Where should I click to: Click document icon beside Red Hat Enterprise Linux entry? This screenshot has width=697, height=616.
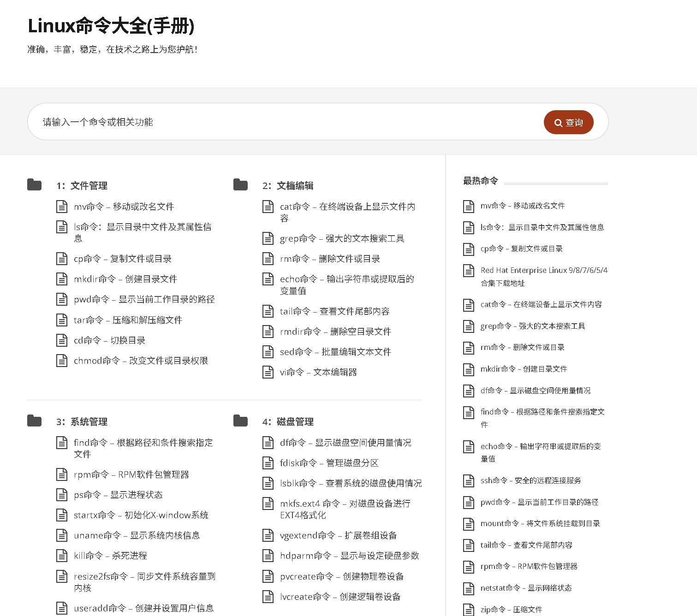[469, 271]
